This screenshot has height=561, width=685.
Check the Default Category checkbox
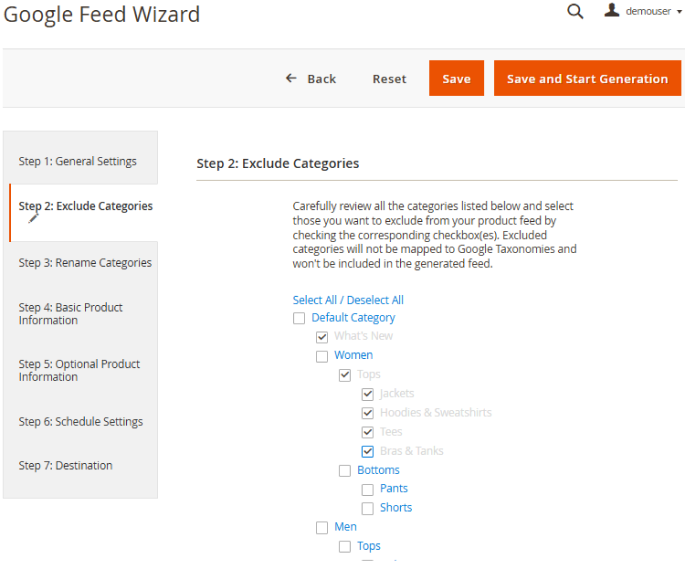pos(299,318)
